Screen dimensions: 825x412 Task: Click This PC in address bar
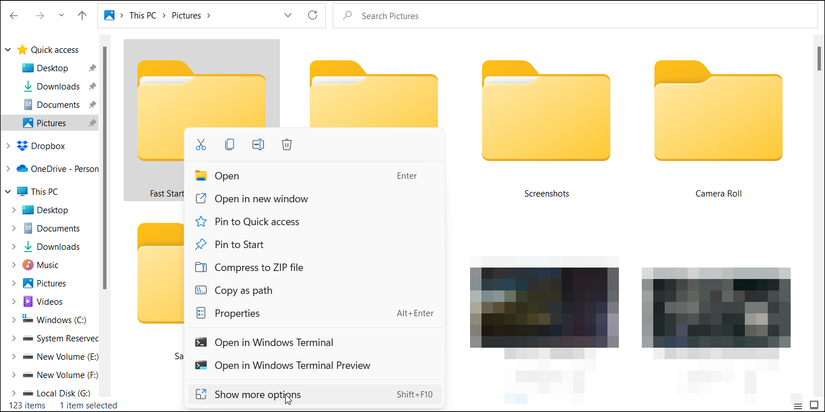pos(143,16)
